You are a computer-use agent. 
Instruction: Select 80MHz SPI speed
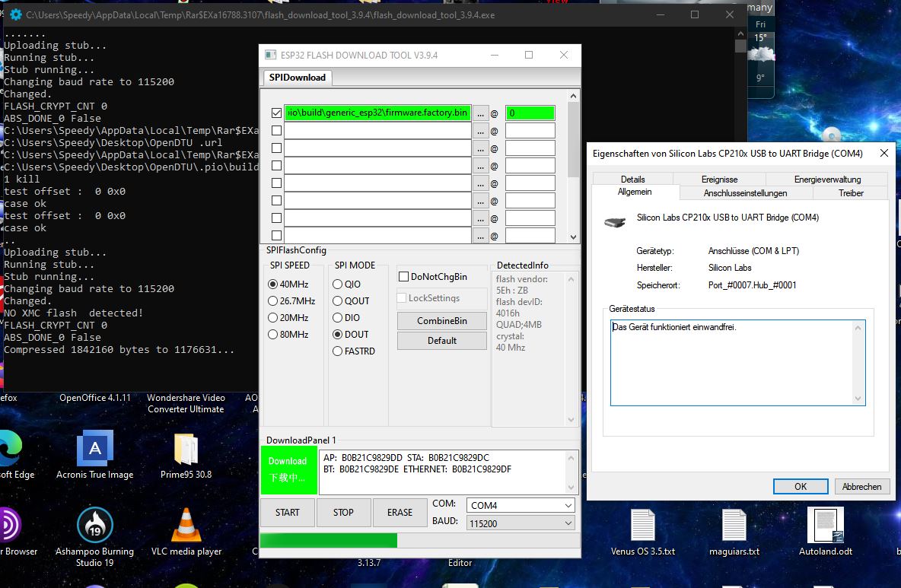click(273, 335)
